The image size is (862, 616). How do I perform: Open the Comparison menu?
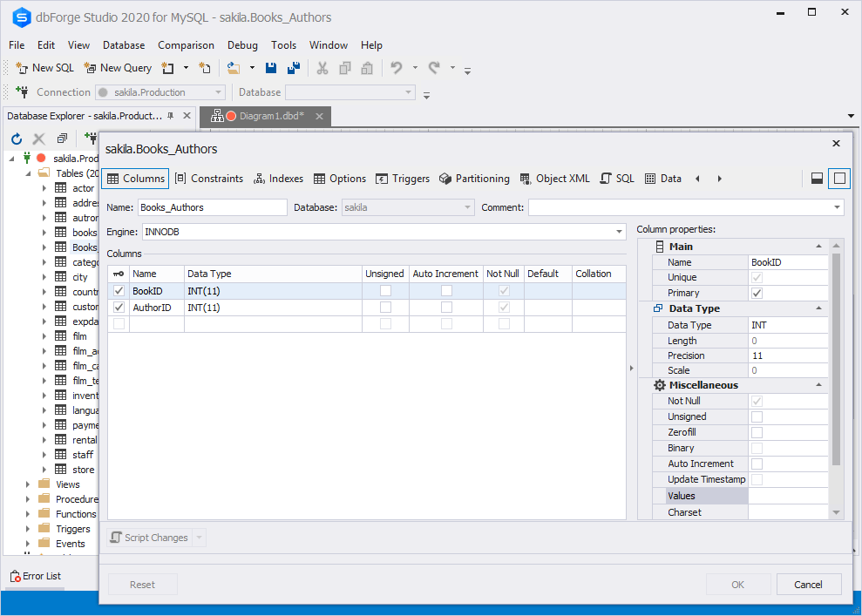point(186,45)
